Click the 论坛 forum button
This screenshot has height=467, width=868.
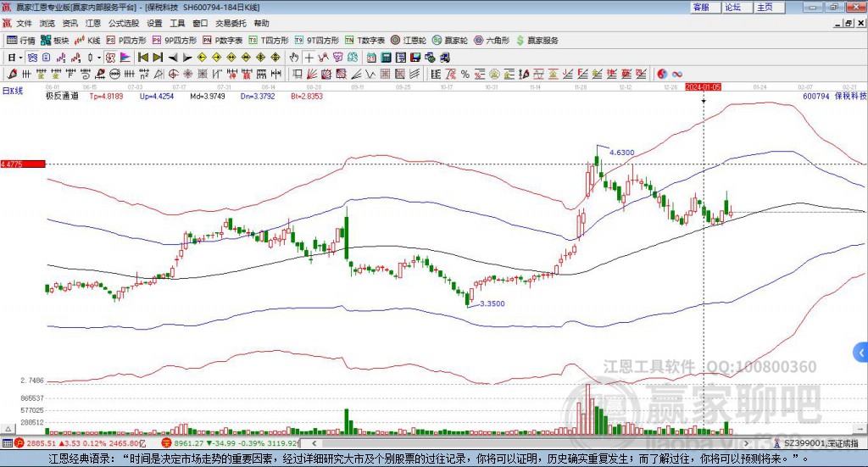click(737, 7)
